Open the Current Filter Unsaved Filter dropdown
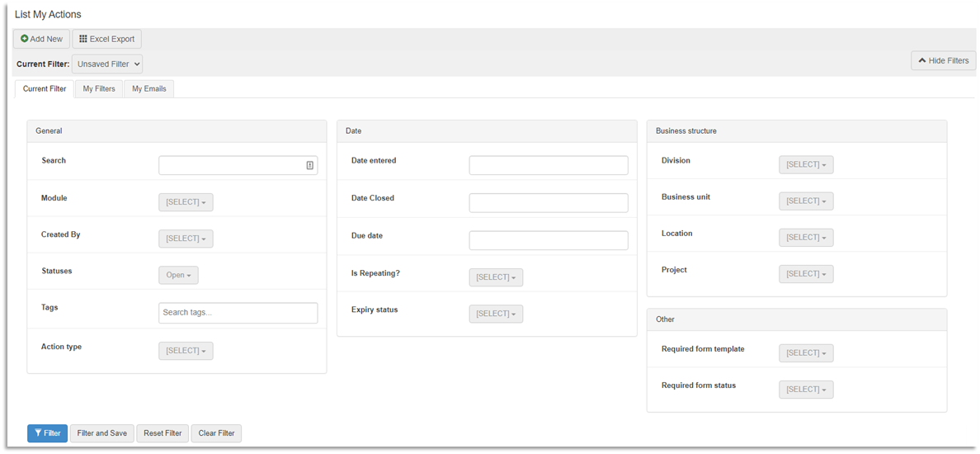The height and width of the screenshot is (454, 980). [107, 64]
